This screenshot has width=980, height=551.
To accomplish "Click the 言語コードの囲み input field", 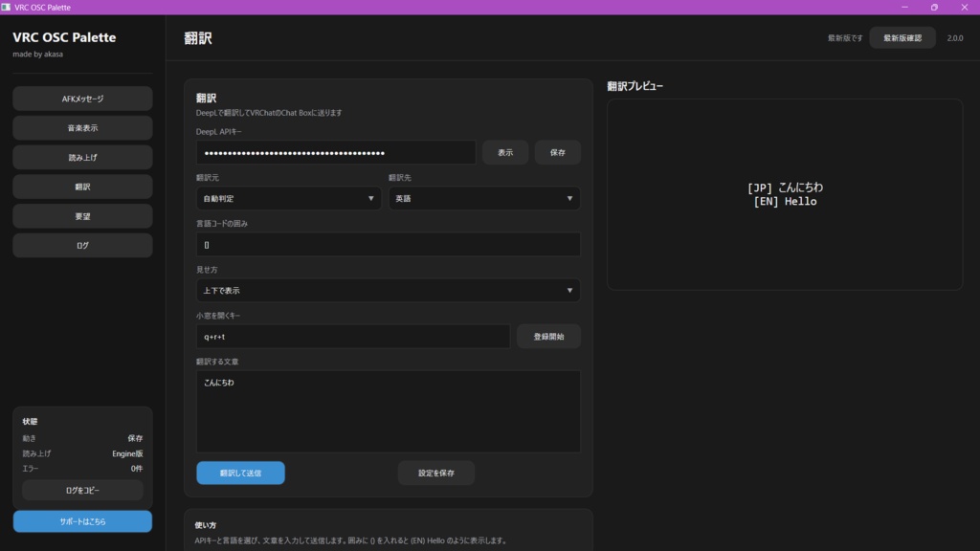I will point(389,245).
